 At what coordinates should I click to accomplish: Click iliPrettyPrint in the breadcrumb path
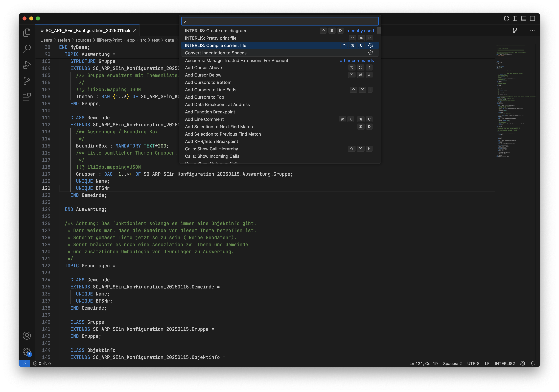tap(109, 40)
